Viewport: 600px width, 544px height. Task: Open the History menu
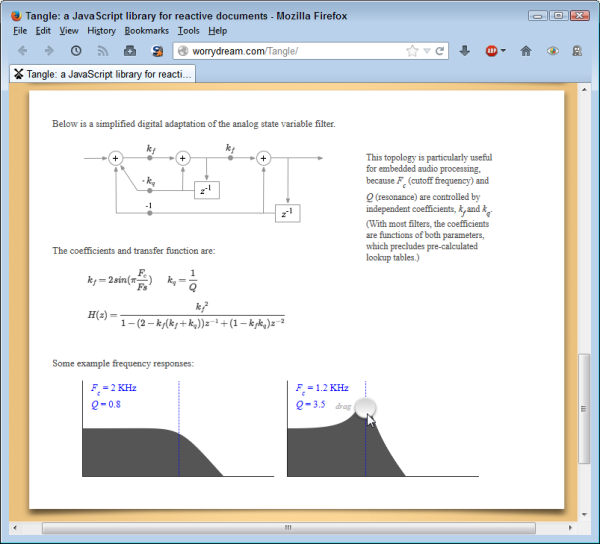coord(101,31)
